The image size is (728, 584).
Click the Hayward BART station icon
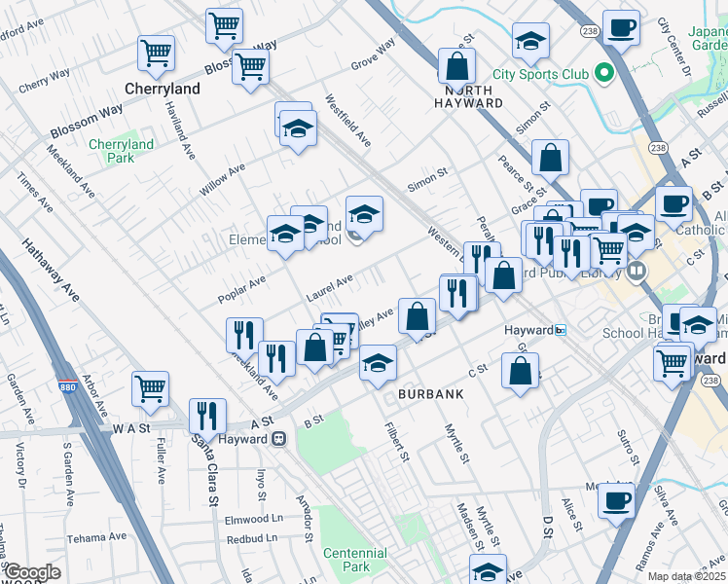click(x=561, y=331)
